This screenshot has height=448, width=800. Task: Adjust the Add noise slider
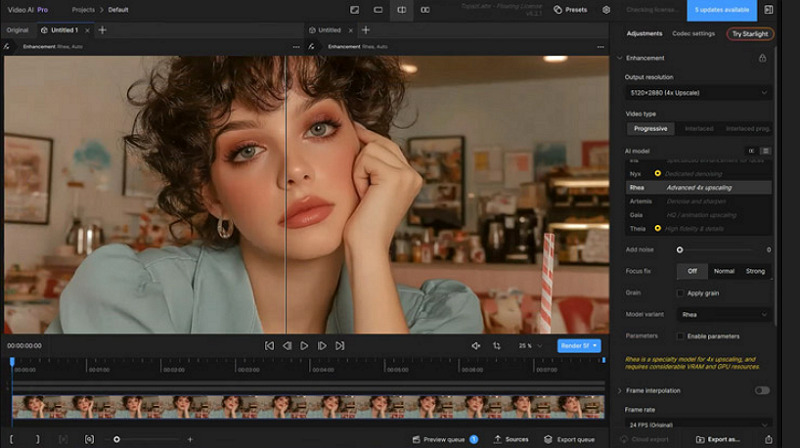[680, 250]
